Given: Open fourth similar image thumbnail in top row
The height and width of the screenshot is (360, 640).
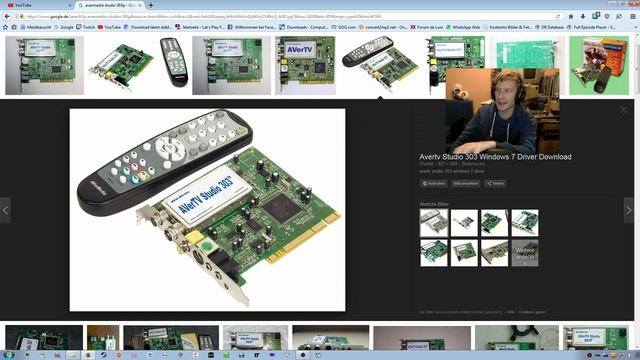Looking at the screenshot, I should click(x=525, y=223).
